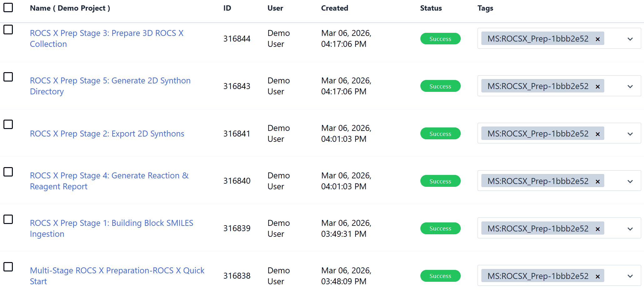Remove tag from job 316843
The height and width of the screenshot is (293, 644).
coord(597,87)
